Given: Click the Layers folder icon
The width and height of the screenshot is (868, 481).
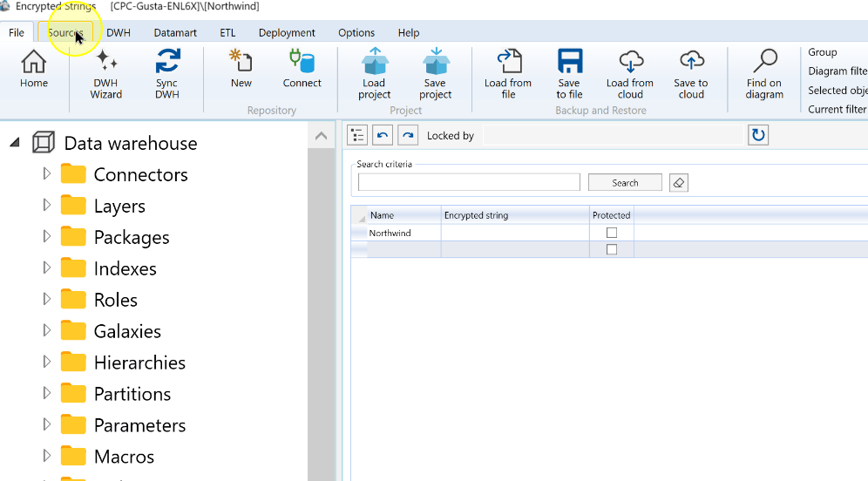Looking at the screenshot, I should 73,206.
